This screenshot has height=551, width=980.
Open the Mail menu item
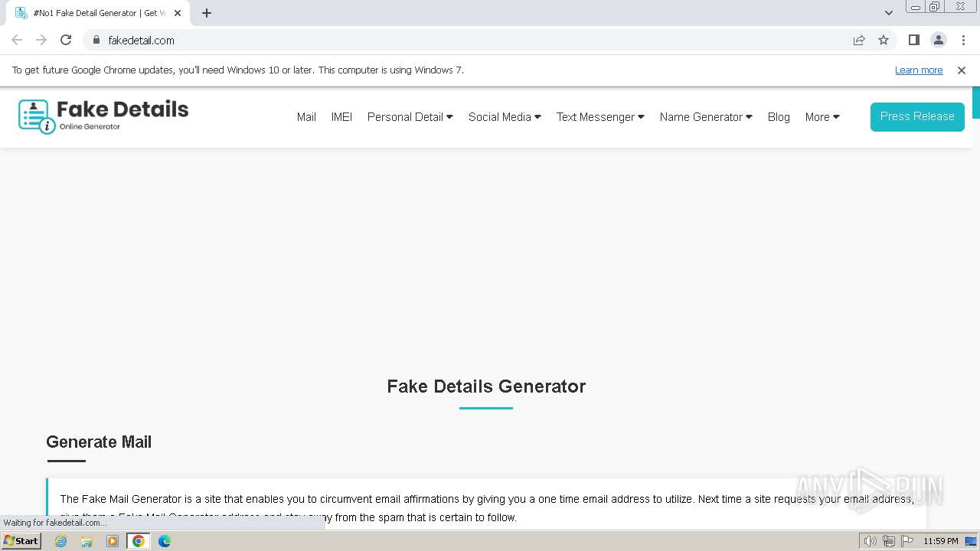pyautogui.click(x=306, y=117)
